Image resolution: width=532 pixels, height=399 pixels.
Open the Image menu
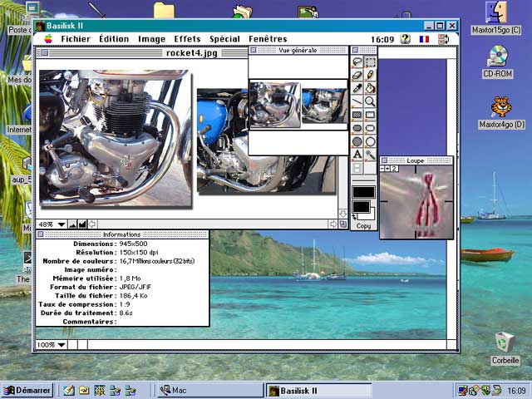(151, 39)
